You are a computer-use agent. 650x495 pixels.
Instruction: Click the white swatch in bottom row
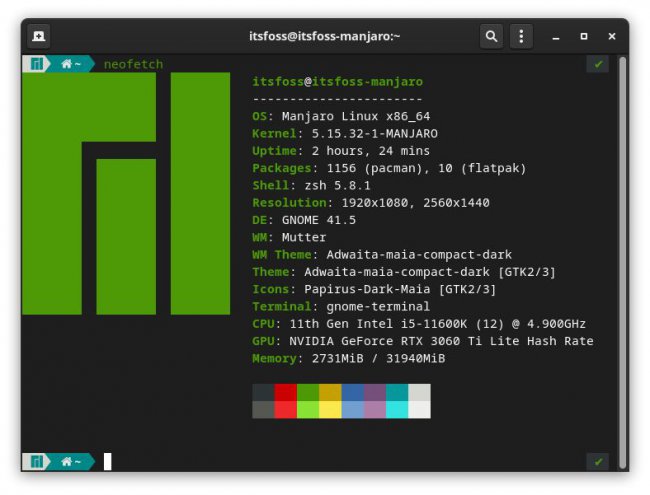420,410
